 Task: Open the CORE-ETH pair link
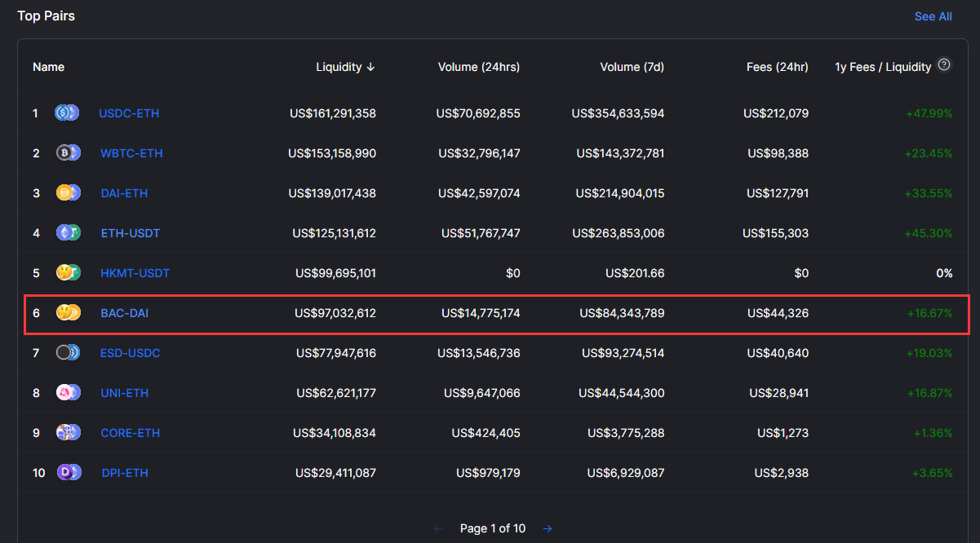tap(130, 433)
